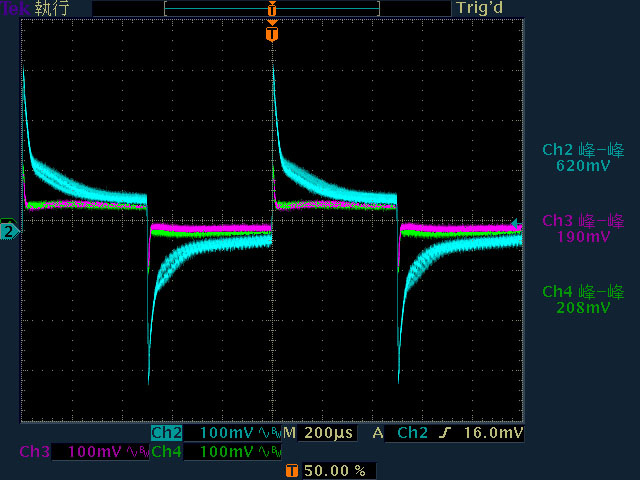The width and height of the screenshot is (640, 480).
Task: Select the Ch4 channel label
Action: coord(167,451)
